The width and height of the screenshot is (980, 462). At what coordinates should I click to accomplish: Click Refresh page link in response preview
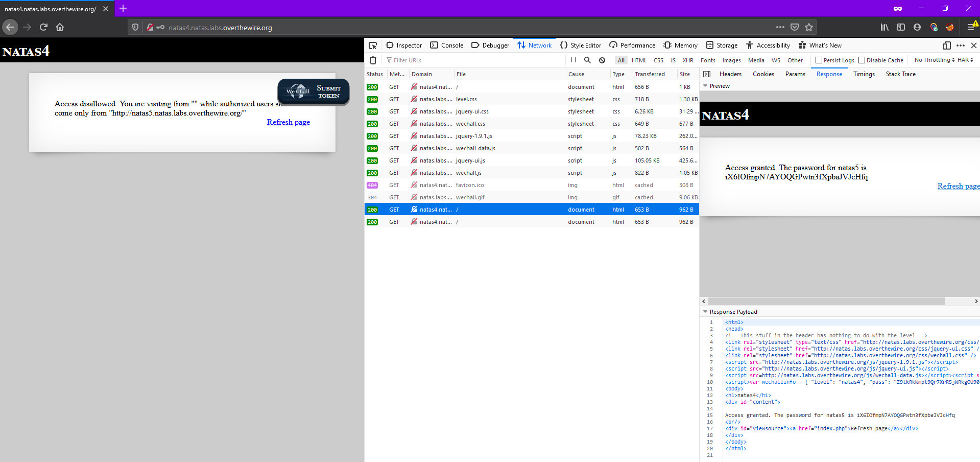coord(959,186)
